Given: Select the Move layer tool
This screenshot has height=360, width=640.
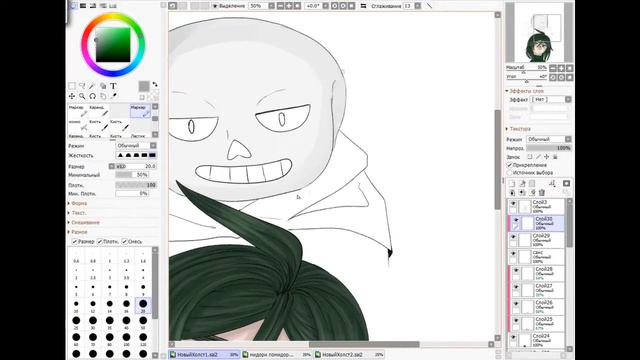Looking at the screenshot, I should tap(72, 96).
